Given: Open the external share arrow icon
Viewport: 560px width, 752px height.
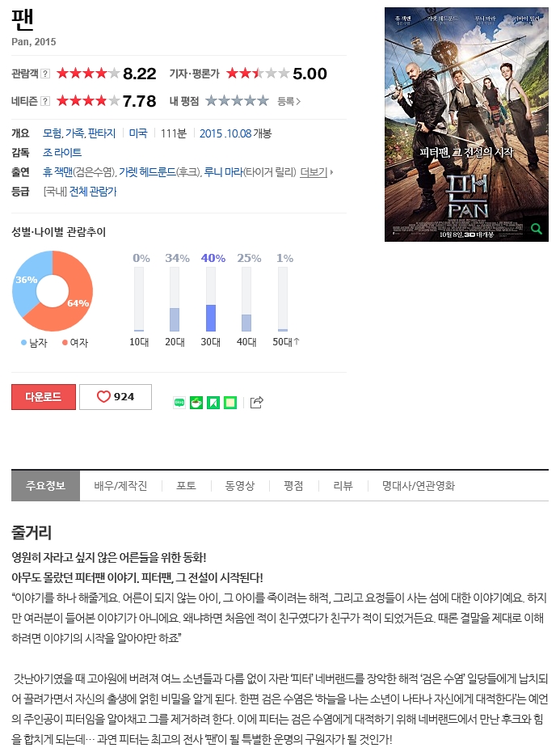Looking at the screenshot, I should click(256, 403).
